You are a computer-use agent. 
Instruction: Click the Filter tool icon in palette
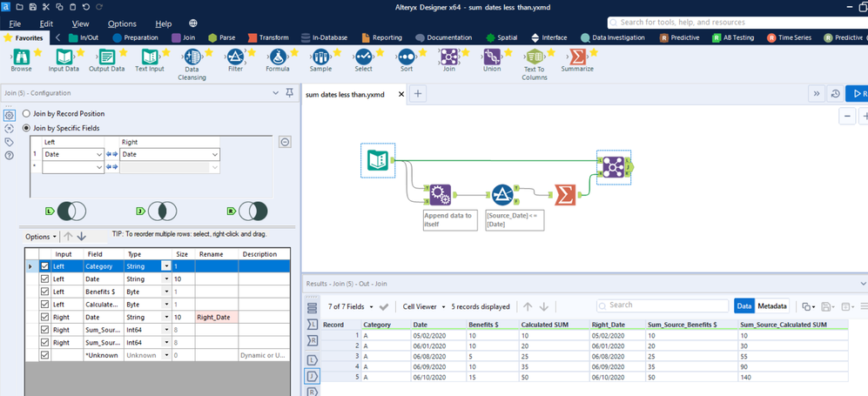coord(235,57)
